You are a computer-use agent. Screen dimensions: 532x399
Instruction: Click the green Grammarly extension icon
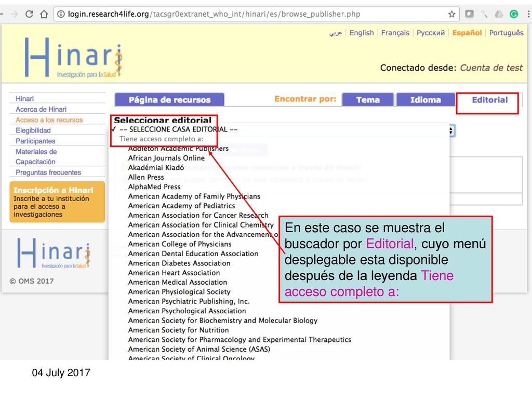[x=514, y=14]
